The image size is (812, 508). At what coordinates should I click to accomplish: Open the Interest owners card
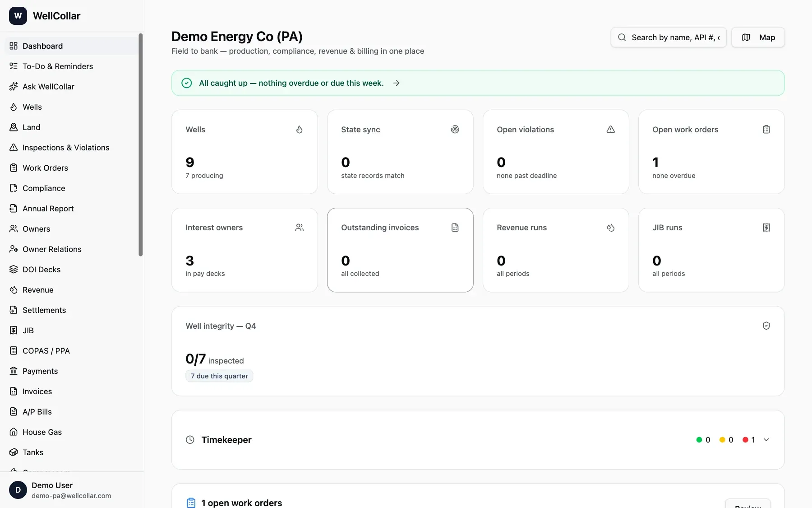[245, 250]
